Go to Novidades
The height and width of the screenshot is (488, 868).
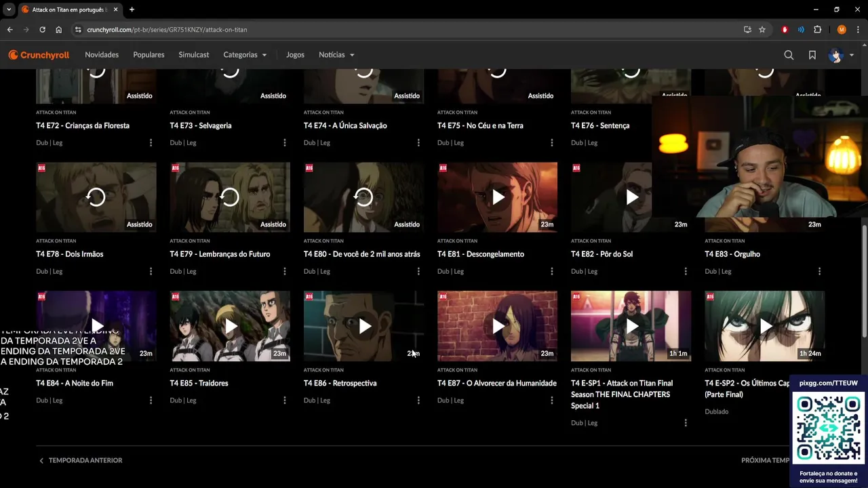[x=102, y=55]
